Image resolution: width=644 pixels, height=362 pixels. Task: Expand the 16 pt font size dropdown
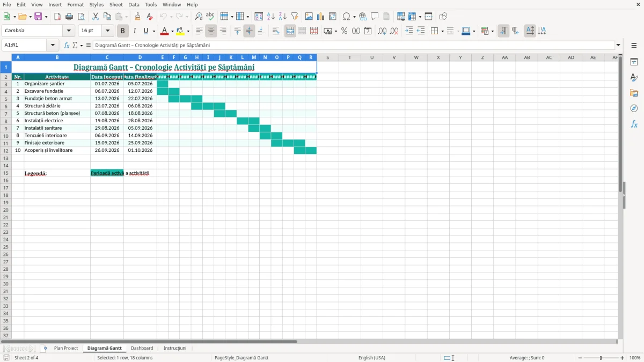(x=108, y=31)
